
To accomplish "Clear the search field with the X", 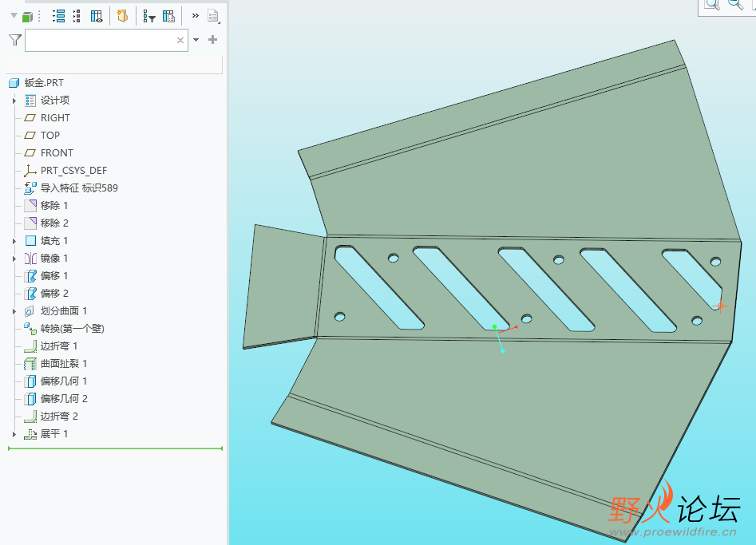I will tap(180, 40).
